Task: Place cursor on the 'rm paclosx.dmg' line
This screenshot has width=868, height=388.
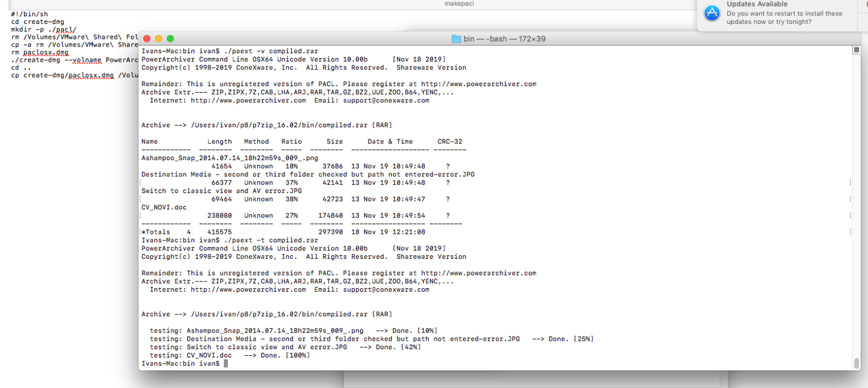Action: pyautogui.click(x=39, y=53)
